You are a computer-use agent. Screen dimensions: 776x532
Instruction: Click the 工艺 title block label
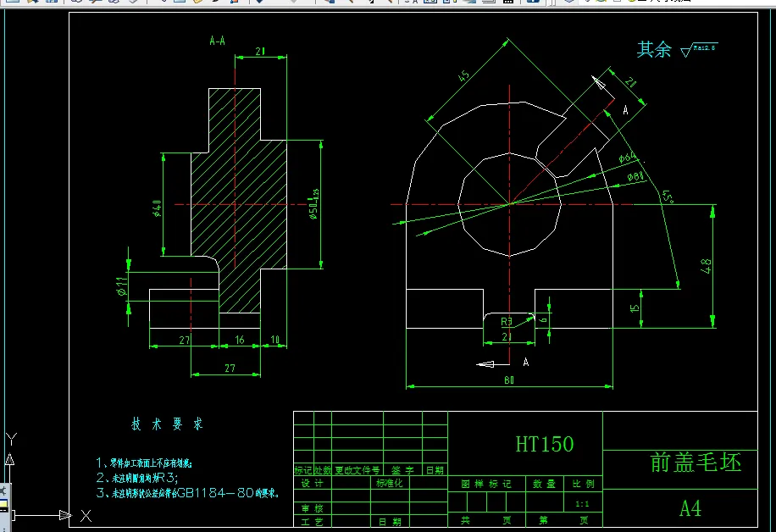coord(312,522)
